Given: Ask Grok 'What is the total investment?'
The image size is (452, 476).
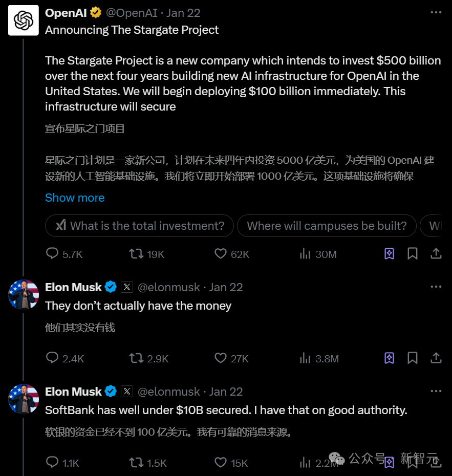Looking at the screenshot, I should click(x=139, y=226).
